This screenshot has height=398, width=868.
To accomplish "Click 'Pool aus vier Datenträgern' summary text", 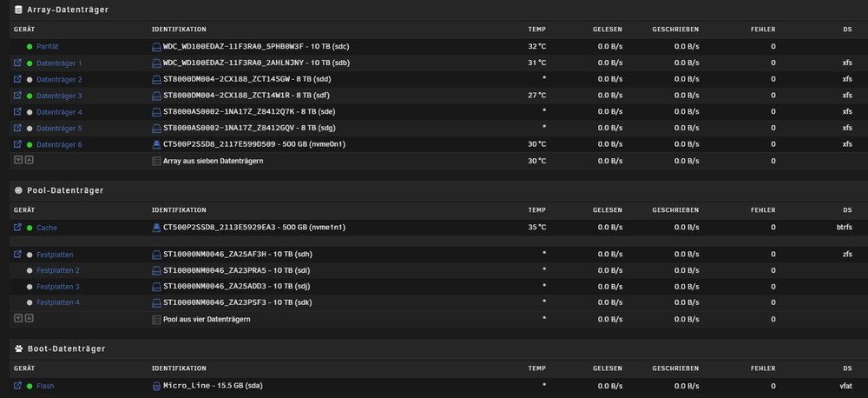I will [x=207, y=319].
